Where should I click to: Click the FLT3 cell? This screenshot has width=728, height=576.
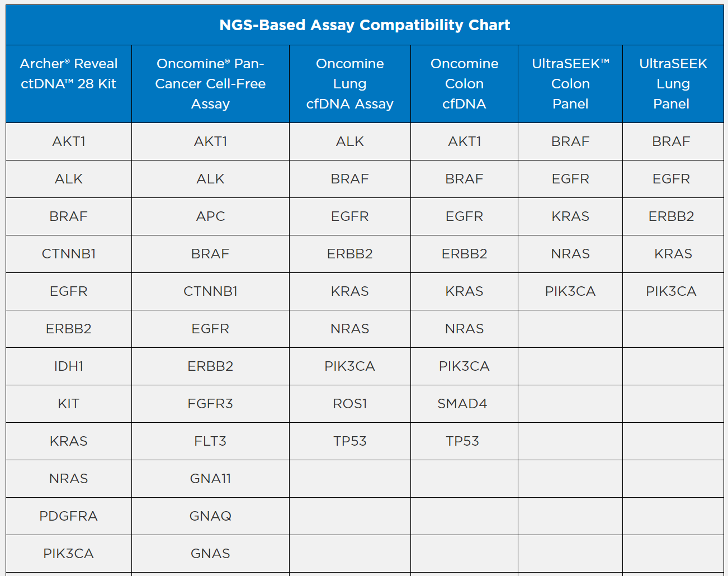coord(210,441)
